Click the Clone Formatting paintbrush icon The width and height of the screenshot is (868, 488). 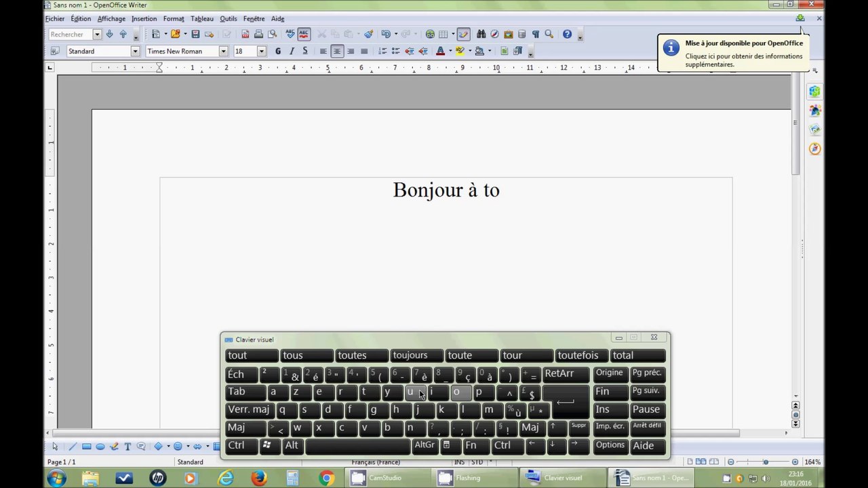368,34
